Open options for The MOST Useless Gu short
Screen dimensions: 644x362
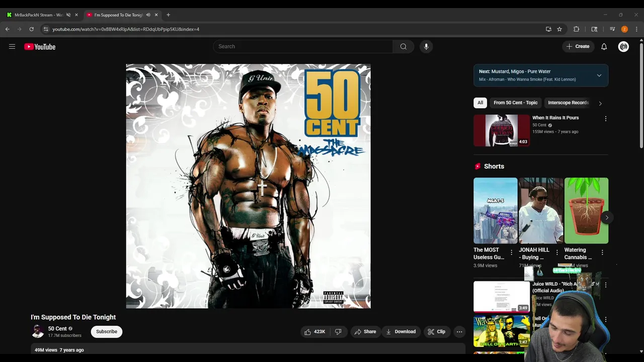[x=512, y=252]
